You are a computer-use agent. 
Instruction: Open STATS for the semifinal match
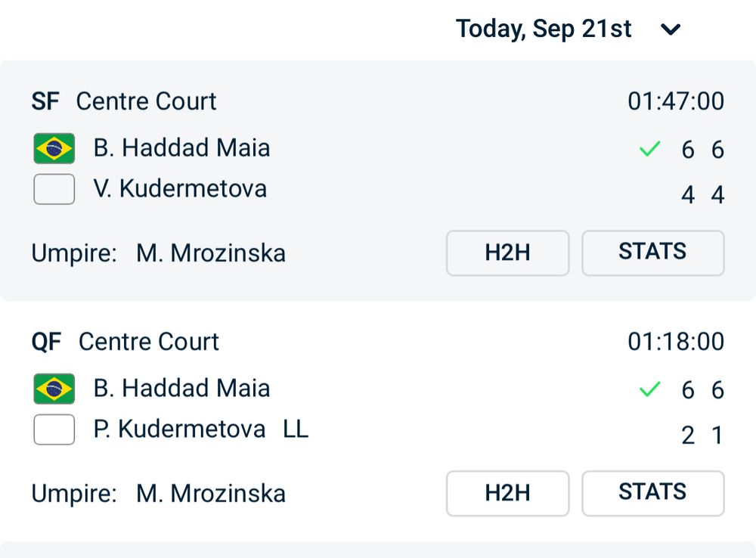point(652,253)
